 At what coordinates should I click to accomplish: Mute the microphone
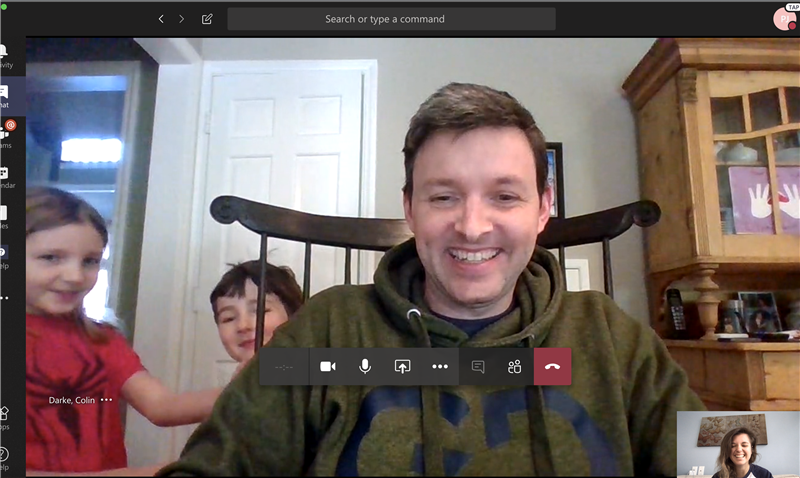pyautogui.click(x=365, y=367)
